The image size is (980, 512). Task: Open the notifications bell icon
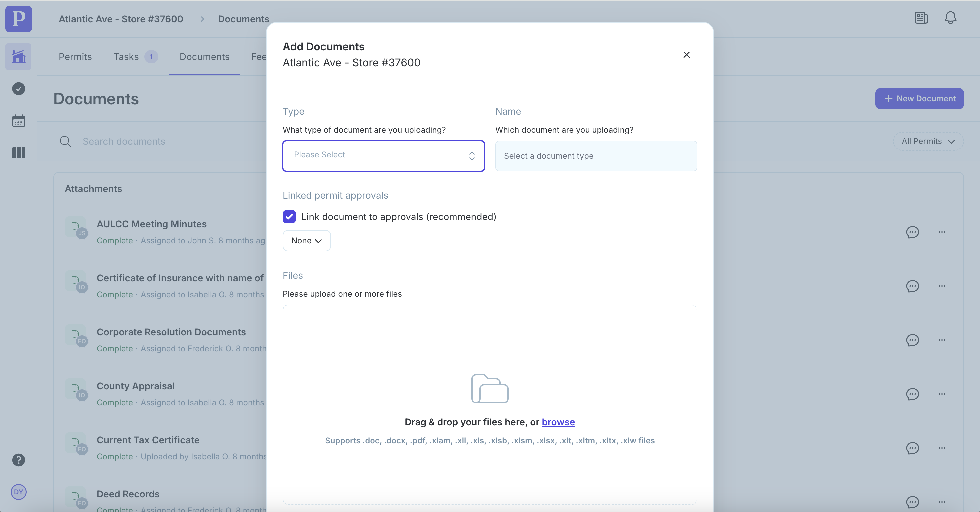pos(950,18)
